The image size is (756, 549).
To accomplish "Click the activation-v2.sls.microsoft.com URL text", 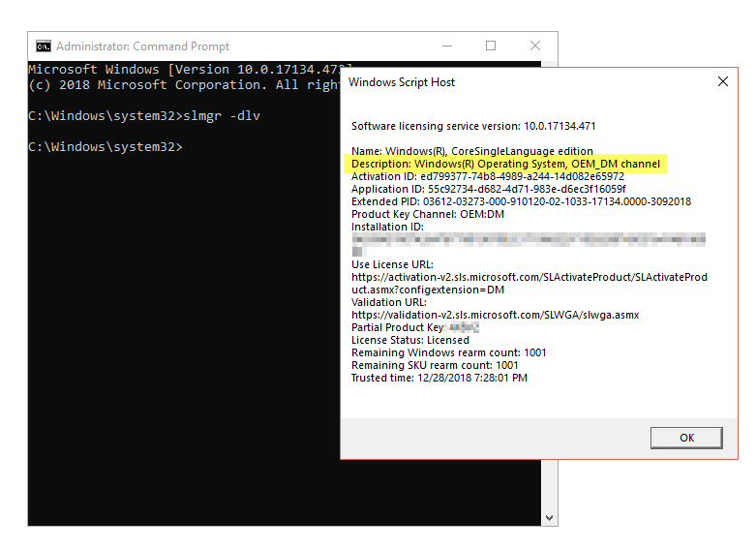I will [x=529, y=283].
